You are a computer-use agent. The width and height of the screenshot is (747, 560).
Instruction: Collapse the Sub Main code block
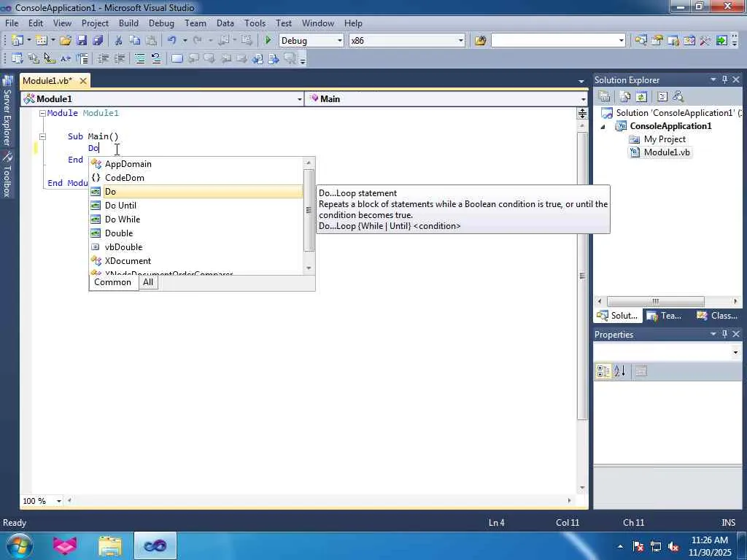(x=42, y=136)
